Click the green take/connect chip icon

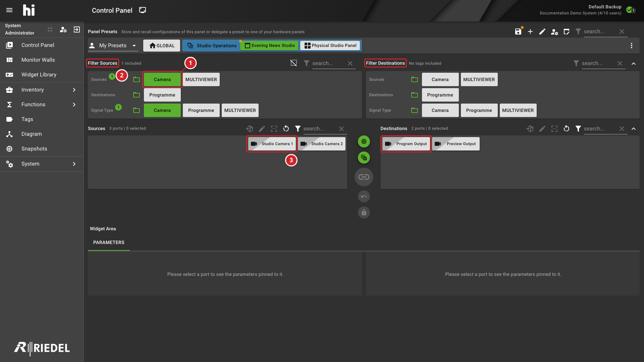coord(364,141)
